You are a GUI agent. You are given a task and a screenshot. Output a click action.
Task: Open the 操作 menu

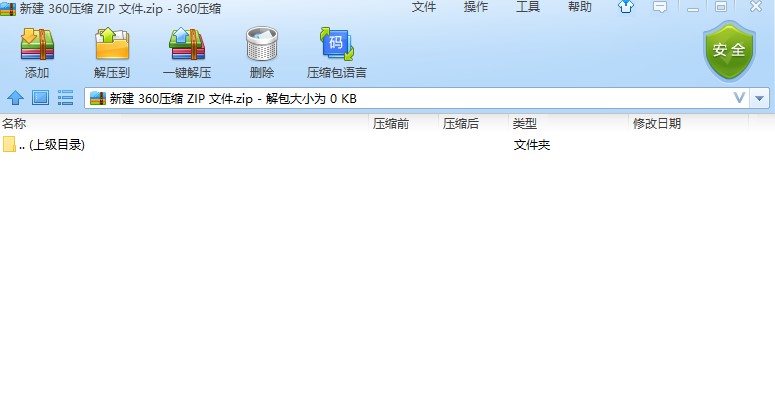coord(476,7)
